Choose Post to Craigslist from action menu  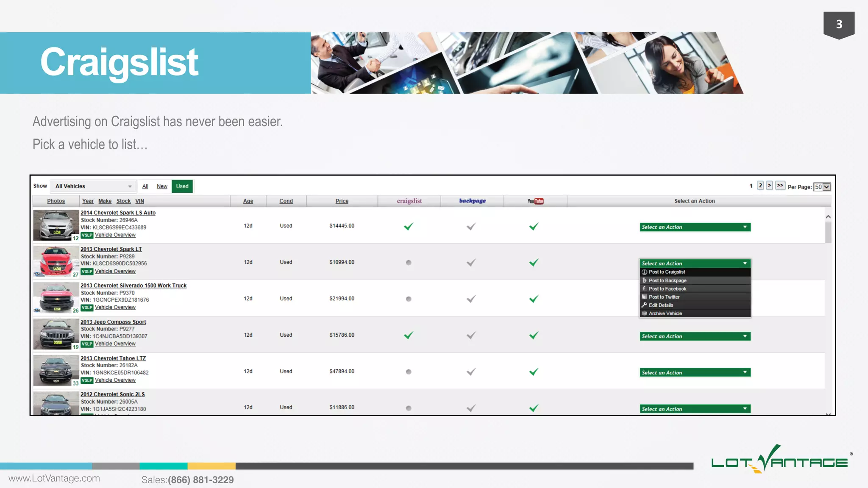(x=666, y=272)
